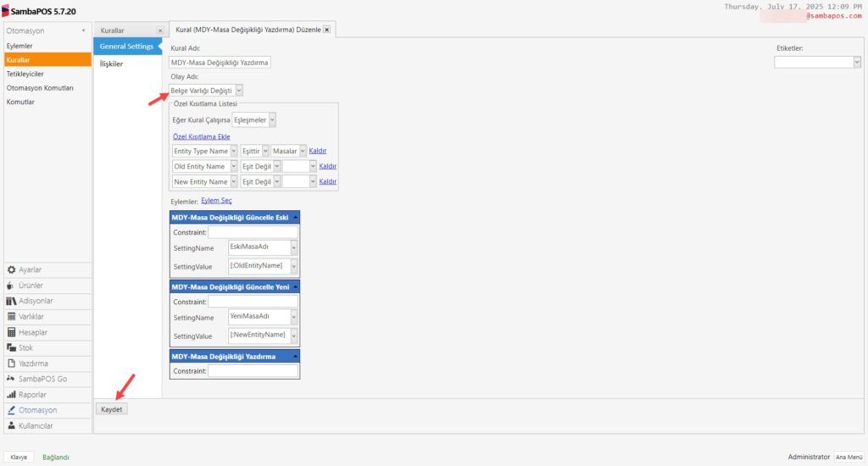This screenshot has width=868, height=466.
Task: Open the [:NewEntityName] SettingValue dropdown
Action: [x=293, y=336]
